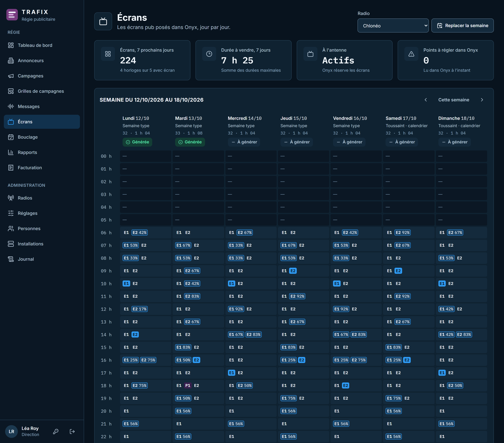Click the logout icon in the sidebar footer

tap(72, 431)
